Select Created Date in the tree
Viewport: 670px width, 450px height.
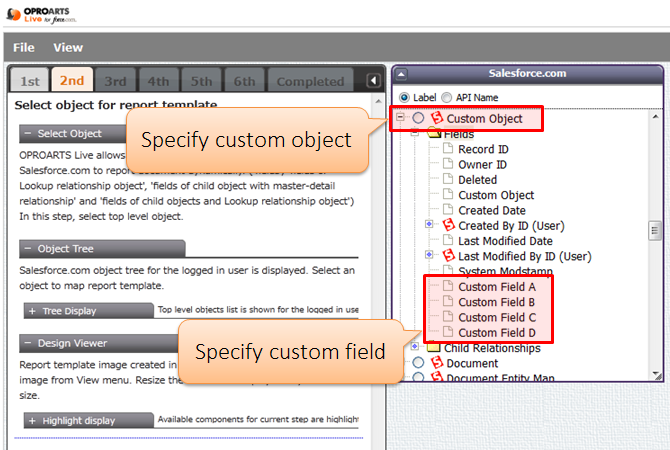[492, 210]
